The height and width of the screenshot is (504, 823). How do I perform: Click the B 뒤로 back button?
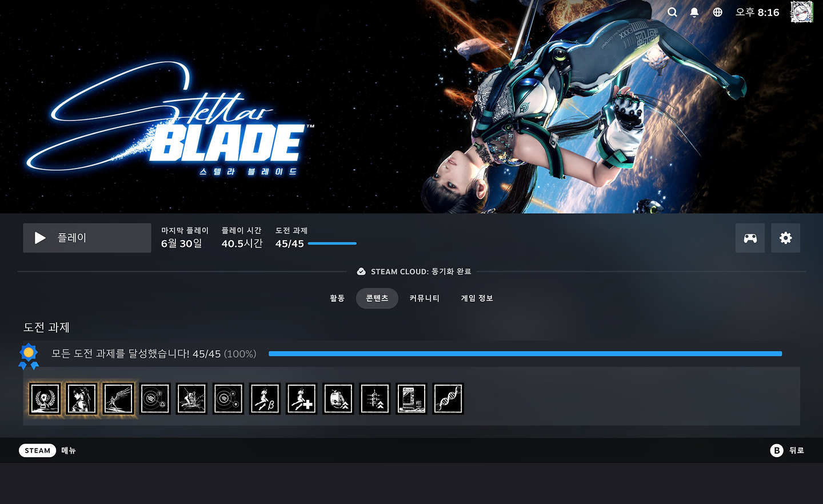click(x=787, y=450)
